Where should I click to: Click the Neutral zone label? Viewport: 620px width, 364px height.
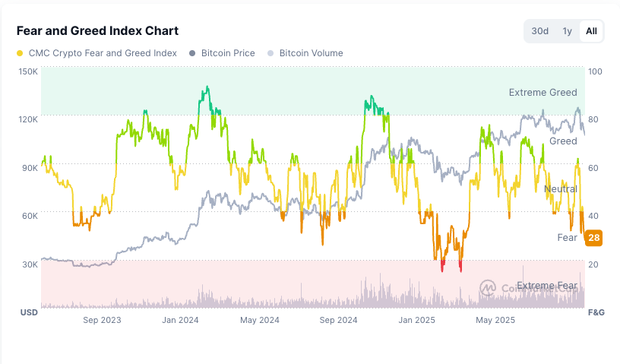click(x=561, y=189)
